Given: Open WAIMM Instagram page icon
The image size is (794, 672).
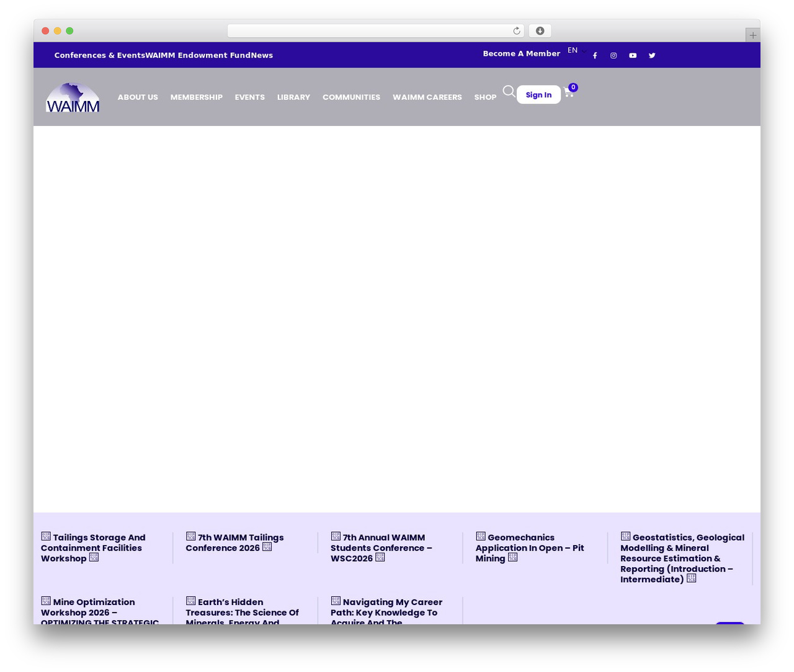Looking at the screenshot, I should pos(613,56).
